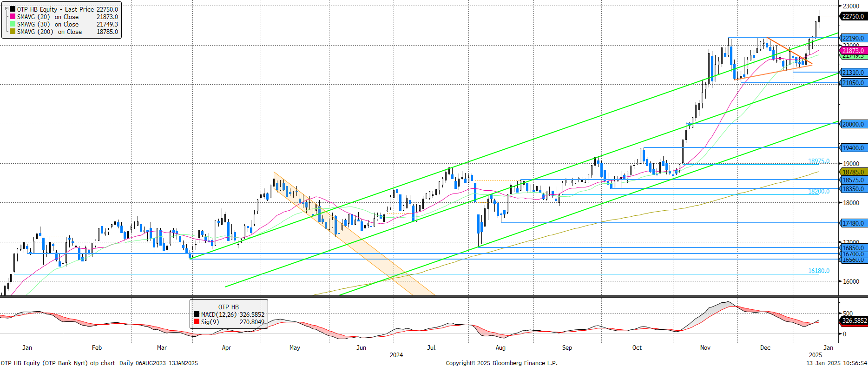The height and width of the screenshot is (367, 868).
Task: Collapse the OTP HB Equity legend tree
Action: (7, 9)
